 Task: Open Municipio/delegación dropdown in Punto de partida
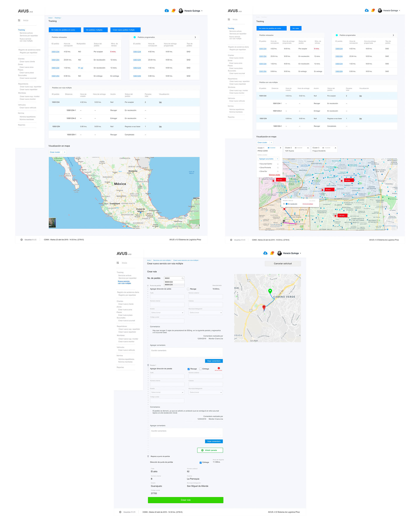tap(206, 313)
